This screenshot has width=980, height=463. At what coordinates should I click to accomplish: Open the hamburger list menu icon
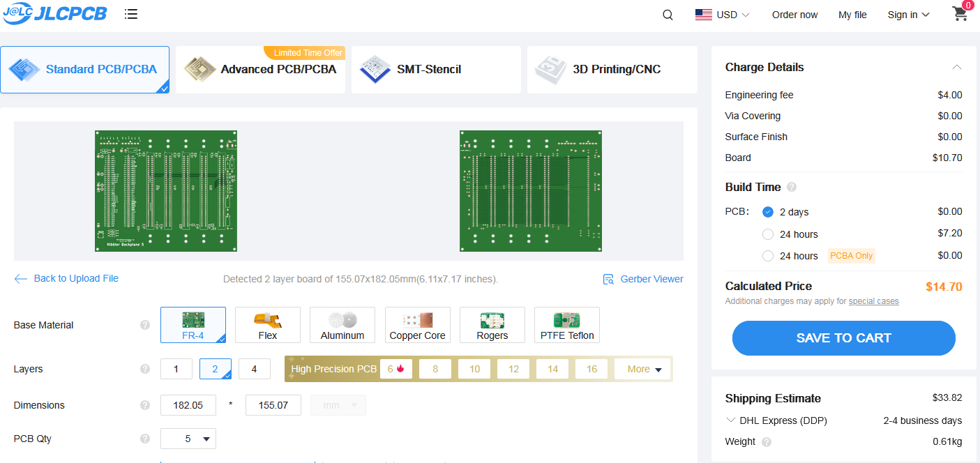[130, 14]
